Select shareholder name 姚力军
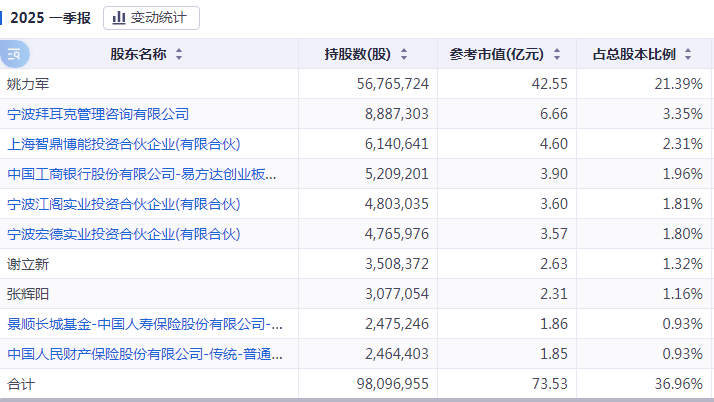This screenshot has width=714, height=402. click(x=28, y=84)
